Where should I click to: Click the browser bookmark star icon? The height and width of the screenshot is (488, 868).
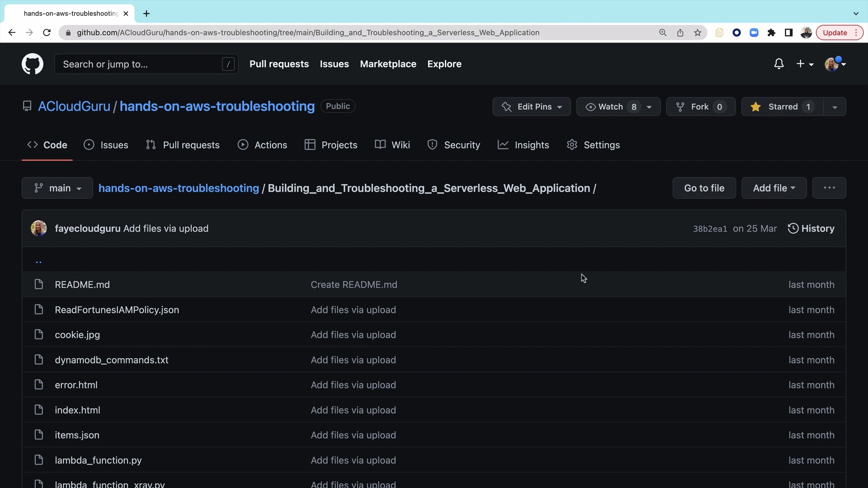[698, 33]
